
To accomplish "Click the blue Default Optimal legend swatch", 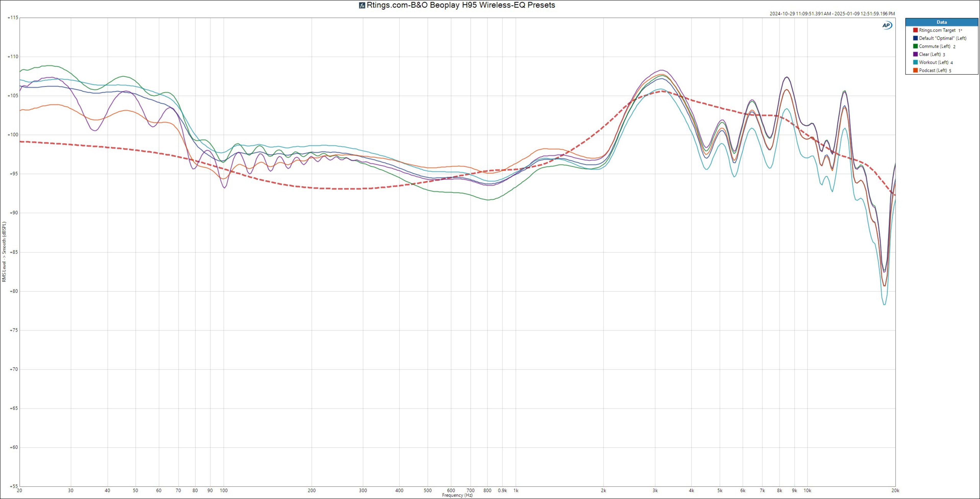I will click(915, 38).
